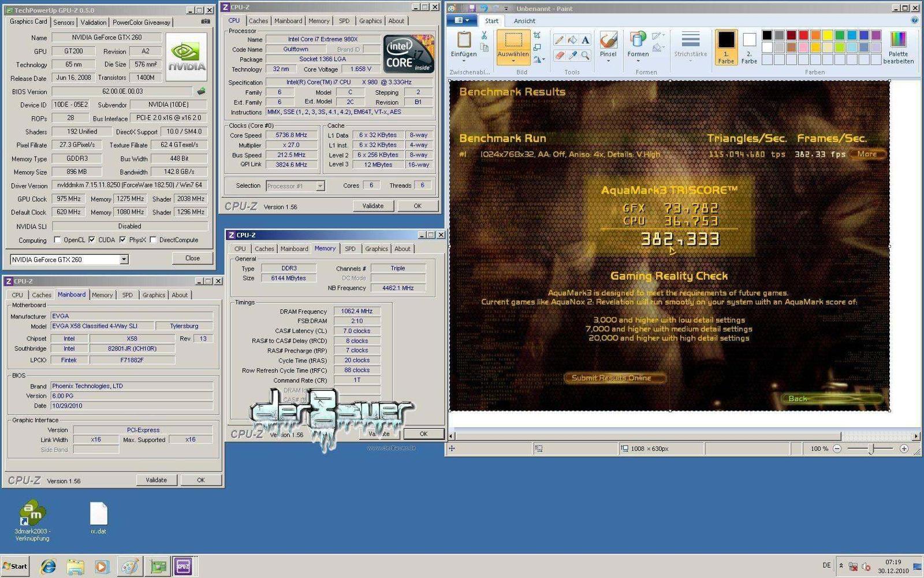
Task: Expand the Quick Access Toolbar customize arrow
Action: pos(506,8)
